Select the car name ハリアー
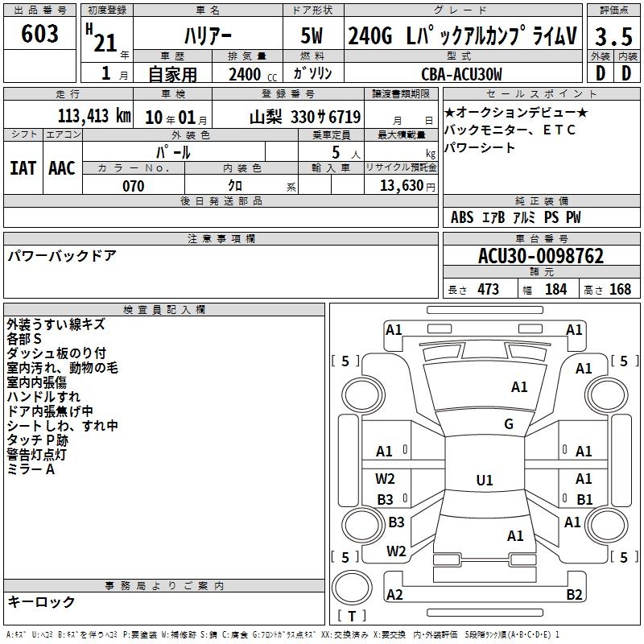Viewport: 644px width, 644px height. (x=208, y=35)
